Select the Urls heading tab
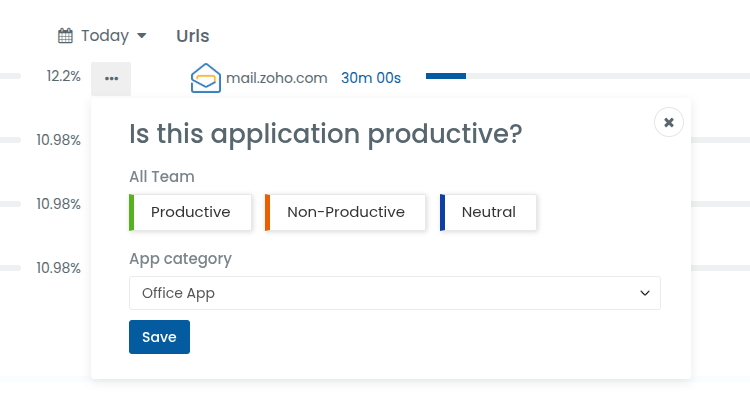 coord(192,36)
